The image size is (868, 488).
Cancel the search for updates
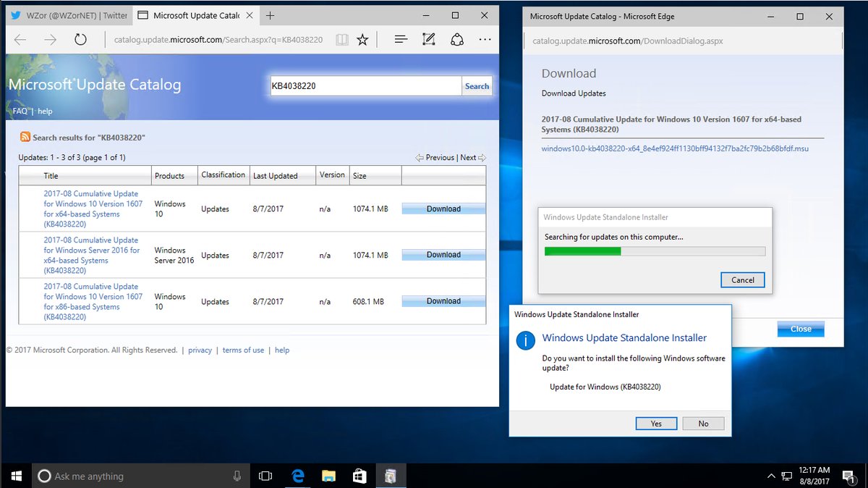click(743, 280)
